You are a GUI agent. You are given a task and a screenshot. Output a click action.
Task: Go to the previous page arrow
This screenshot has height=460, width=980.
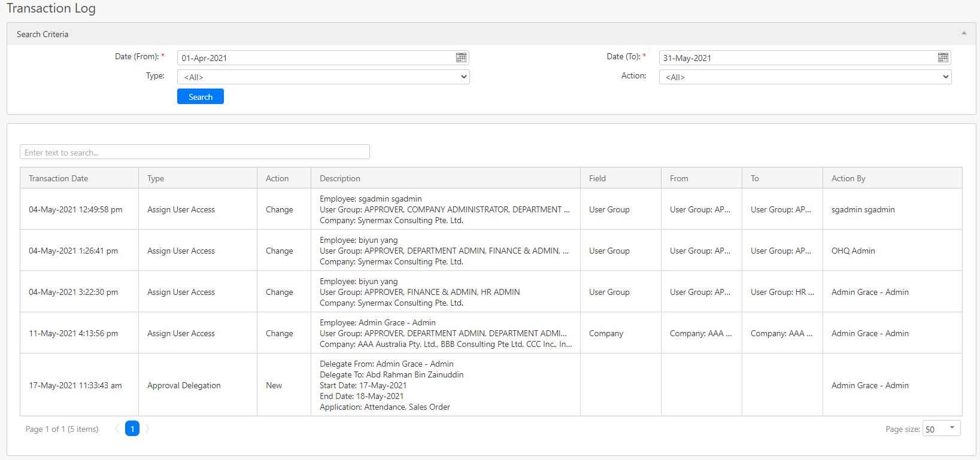pyautogui.click(x=117, y=428)
